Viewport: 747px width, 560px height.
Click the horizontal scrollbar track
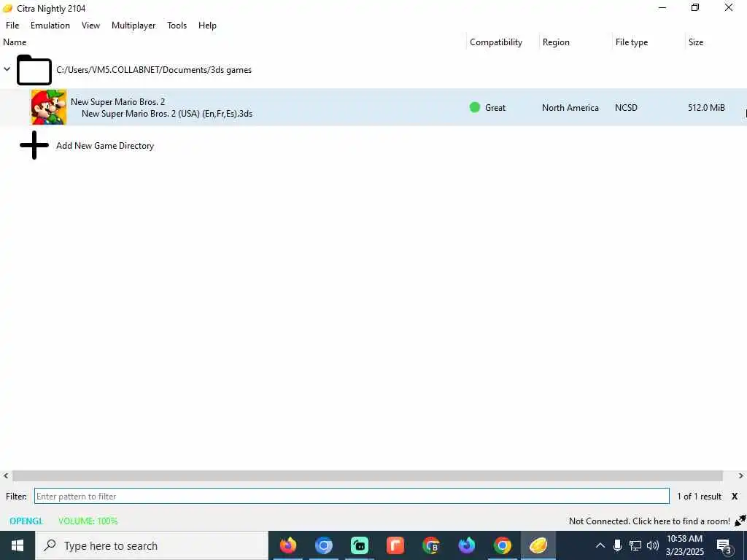368,475
